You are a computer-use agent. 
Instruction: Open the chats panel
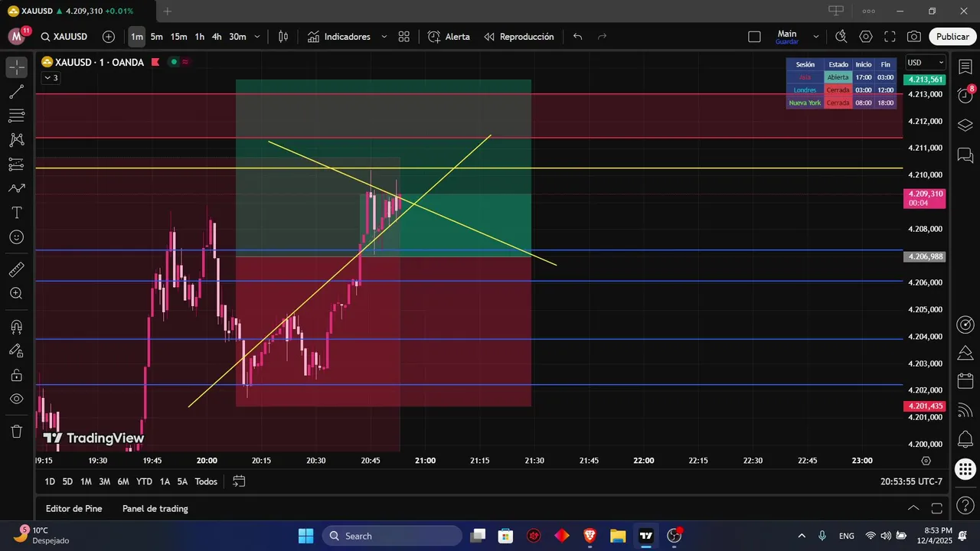click(x=965, y=155)
